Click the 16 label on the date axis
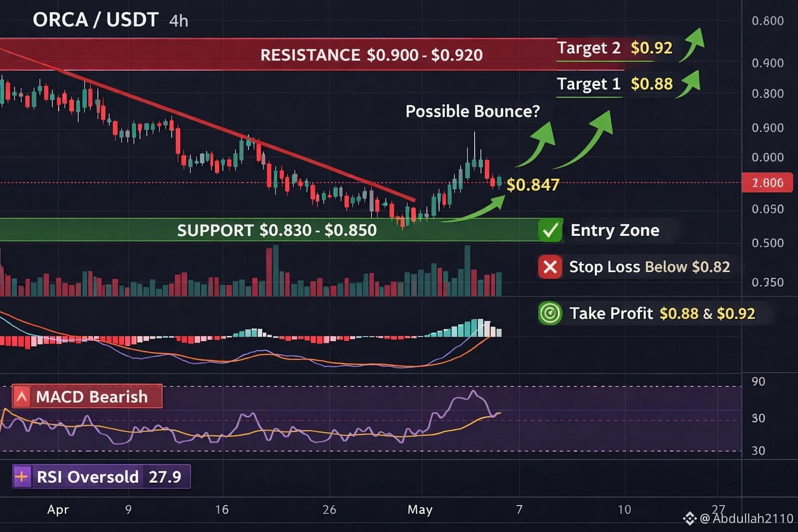 click(222, 509)
